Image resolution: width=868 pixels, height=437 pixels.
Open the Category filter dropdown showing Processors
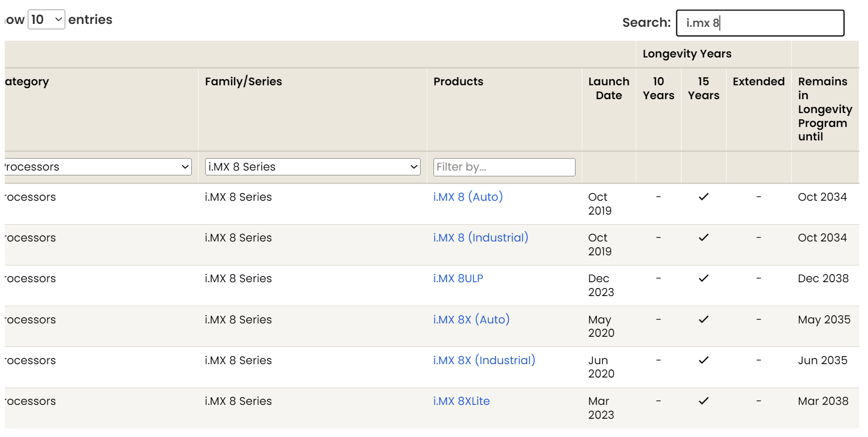[x=96, y=167]
